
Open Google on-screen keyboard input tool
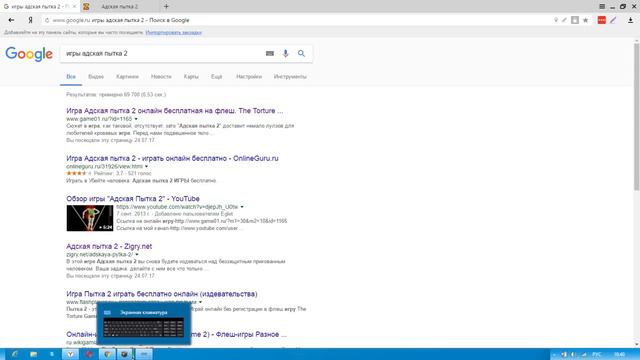(x=270, y=53)
